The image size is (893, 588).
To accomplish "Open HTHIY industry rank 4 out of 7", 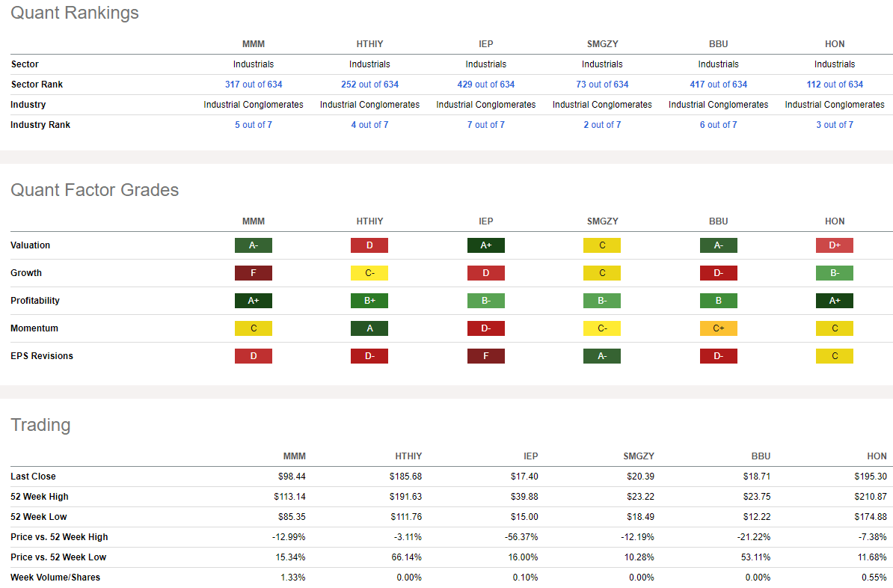I will click(x=369, y=125).
